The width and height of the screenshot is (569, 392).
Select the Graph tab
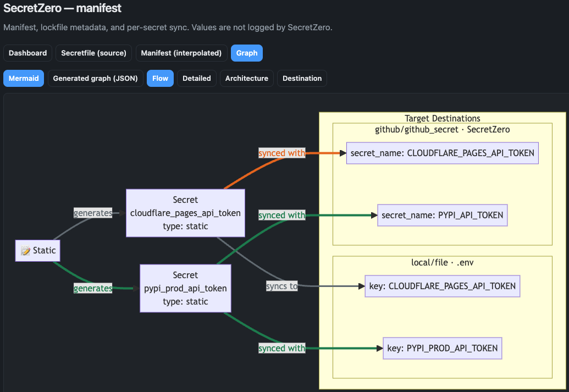click(x=246, y=53)
